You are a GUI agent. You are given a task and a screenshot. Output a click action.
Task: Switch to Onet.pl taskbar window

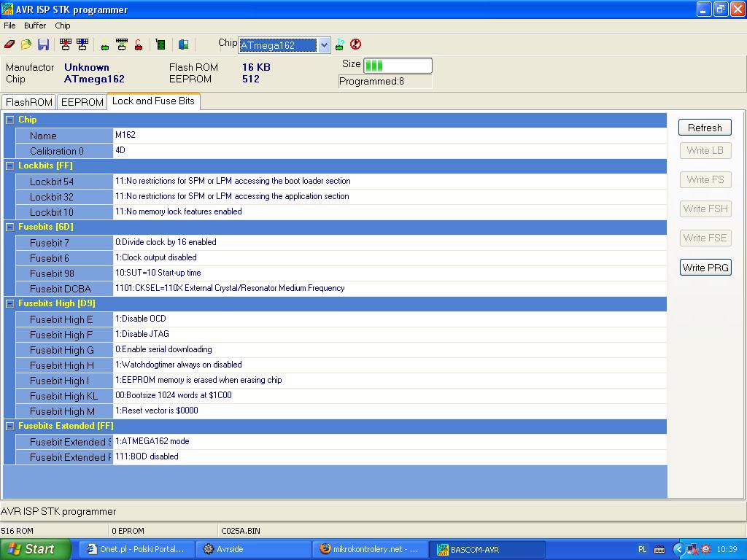pyautogui.click(x=136, y=549)
